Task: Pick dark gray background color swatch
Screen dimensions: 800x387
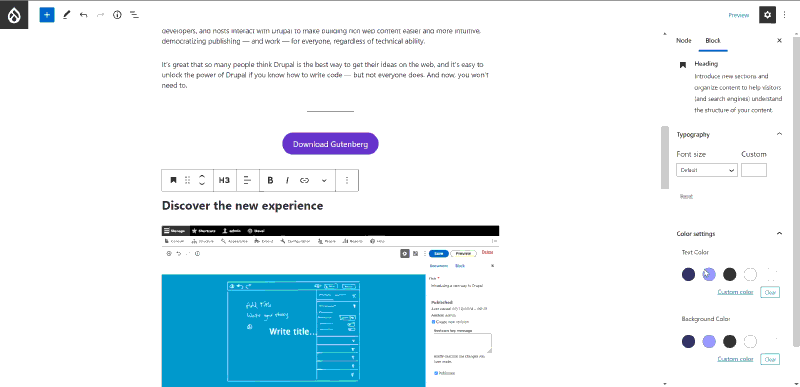Action: [x=730, y=341]
